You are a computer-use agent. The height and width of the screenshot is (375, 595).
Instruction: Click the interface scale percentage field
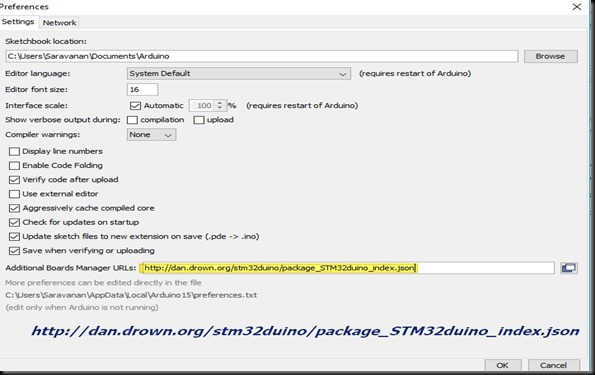pyautogui.click(x=202, y=106)
